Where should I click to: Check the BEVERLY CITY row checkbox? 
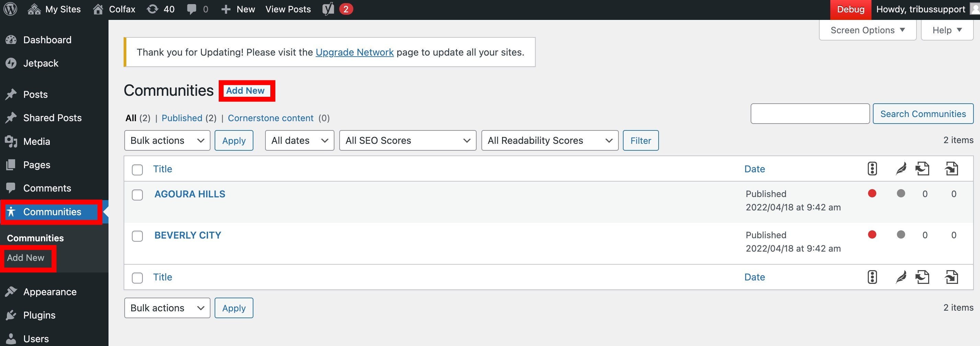(x=137, y=236)
